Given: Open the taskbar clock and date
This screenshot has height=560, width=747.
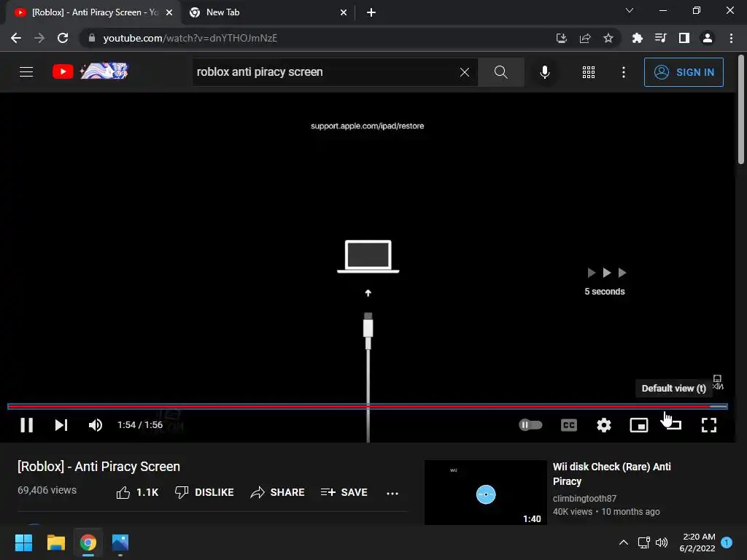Looking at the screenshot, I should (x=697, y=542).
